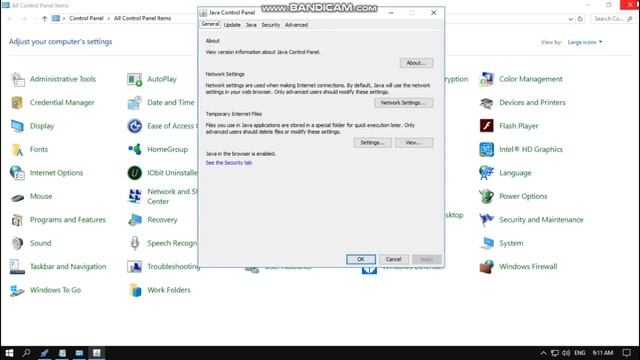Open Credential Manager icon

tap(18, 102)
